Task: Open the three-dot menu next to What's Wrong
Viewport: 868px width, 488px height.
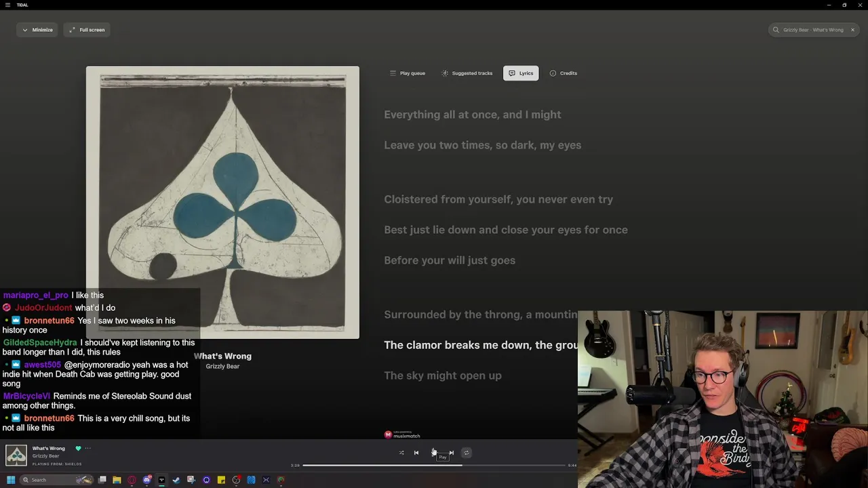Action: (87, 448)
